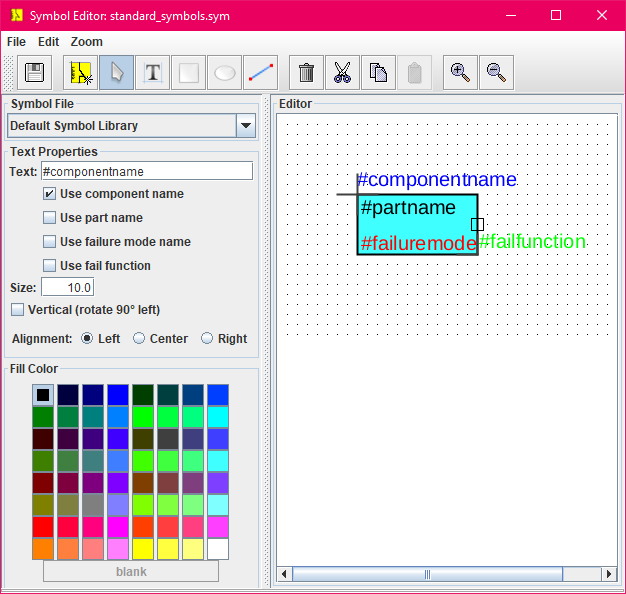626x594 pixels.
Task: Click the editor scrollbar right arrow
Action: click(609, 574)
